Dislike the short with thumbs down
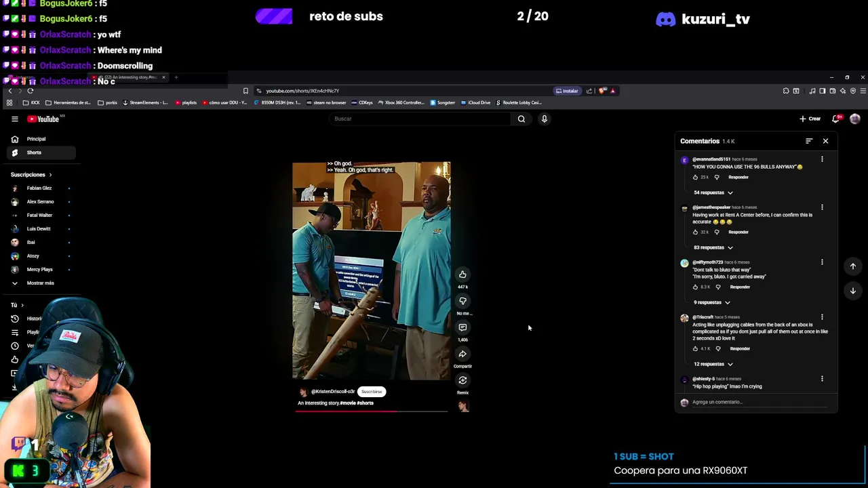Image resolution: width=868 pixels, height=488 pixels. [462, 301]
